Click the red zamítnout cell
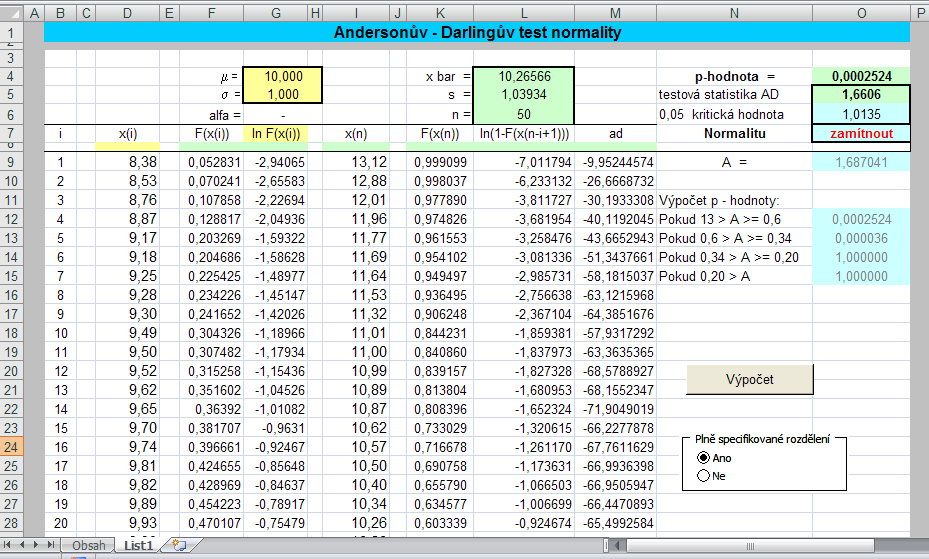Viewport: 929px width, 559px height. [x=861, y=133]
